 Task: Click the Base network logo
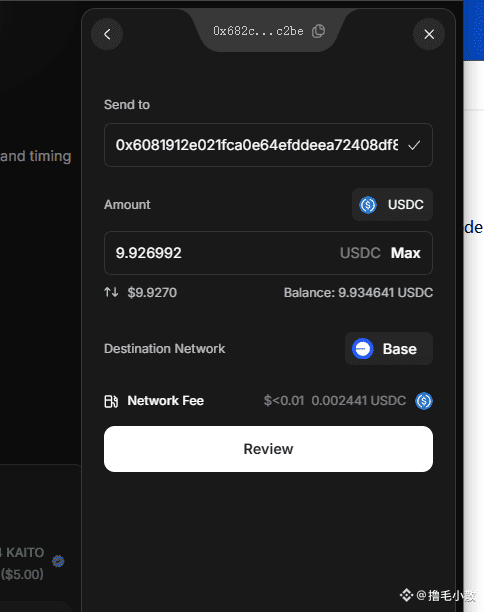[x=363, y=349]
